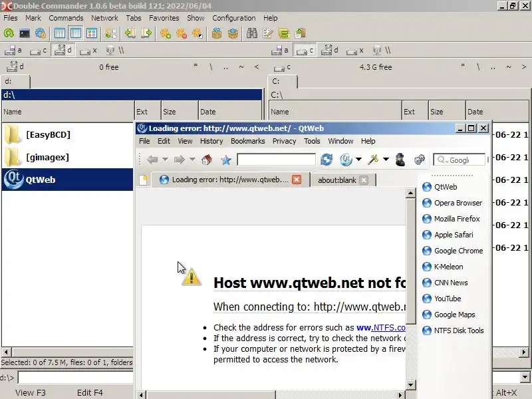Click the multi-rename tool icon
This screenshot has width=532, height=399.
pos(268,33)
